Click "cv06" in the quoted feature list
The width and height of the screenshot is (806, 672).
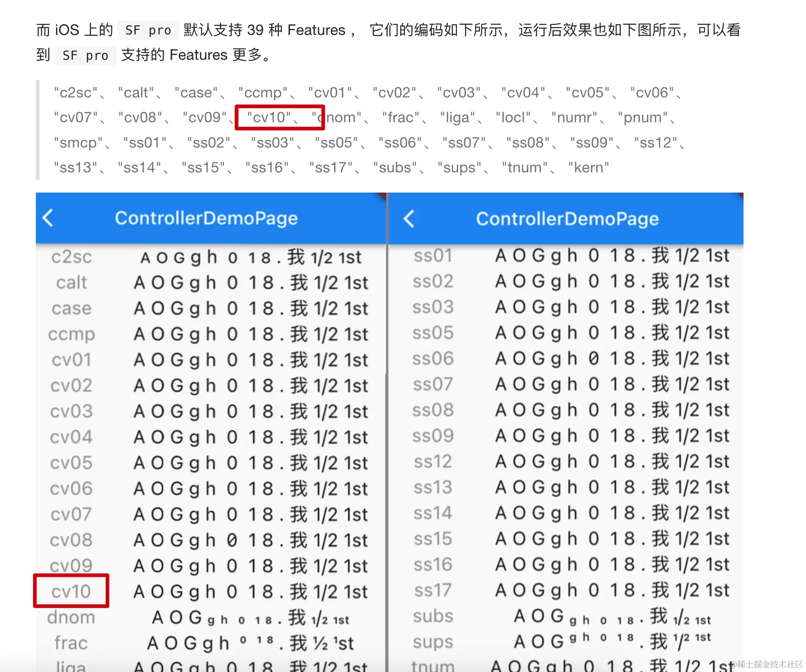(652, 93)
